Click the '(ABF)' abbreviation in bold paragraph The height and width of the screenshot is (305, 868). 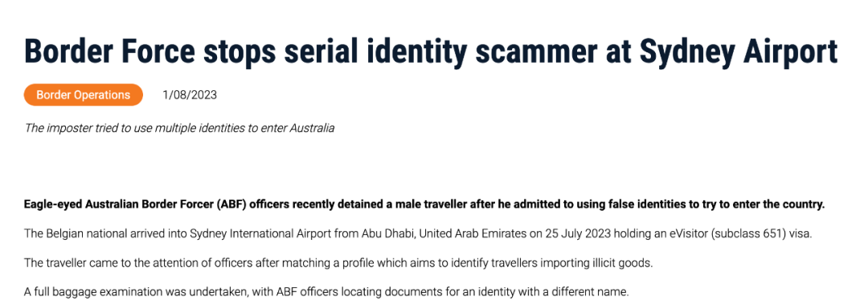(x=227, y=204)
